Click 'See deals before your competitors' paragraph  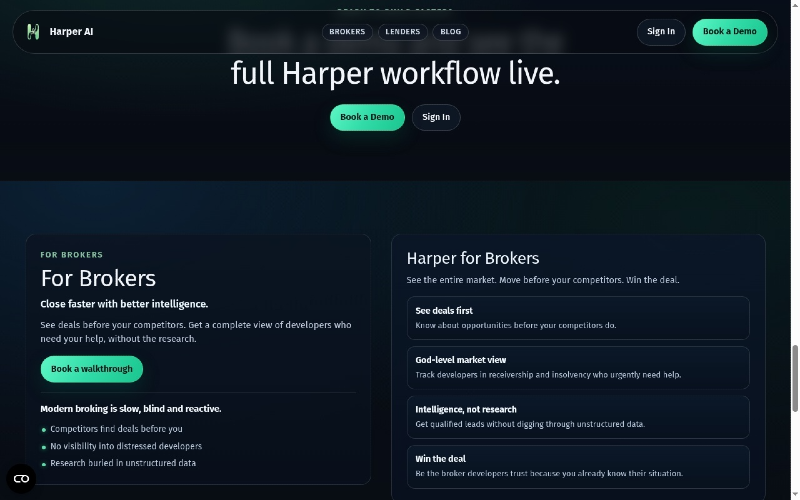pyautogui.click(x=196, y=332)
